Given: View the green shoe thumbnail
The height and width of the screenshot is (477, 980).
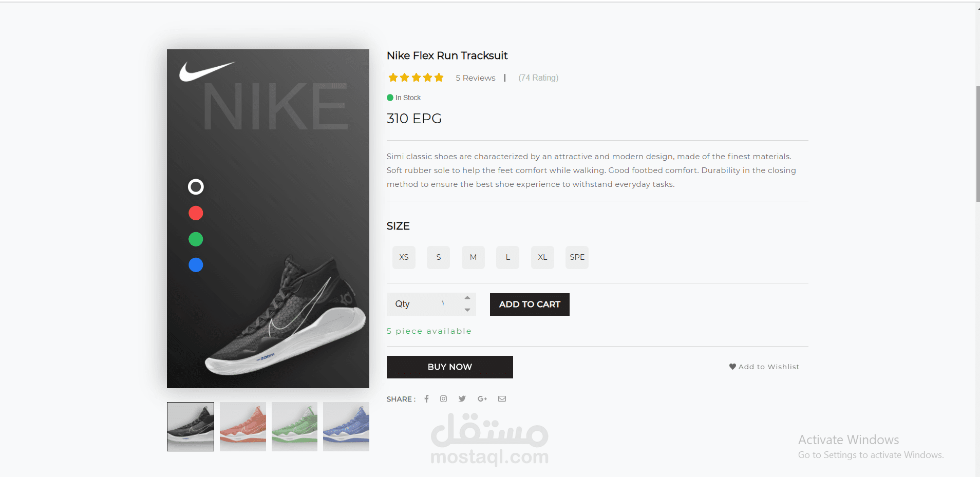Looking at the screenshot, I should click(x=294, y=426).
